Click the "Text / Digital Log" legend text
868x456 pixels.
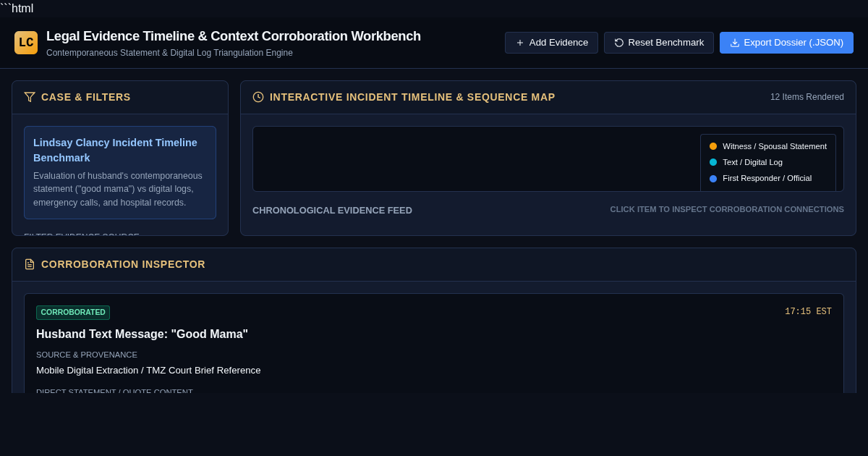(752, 162)
